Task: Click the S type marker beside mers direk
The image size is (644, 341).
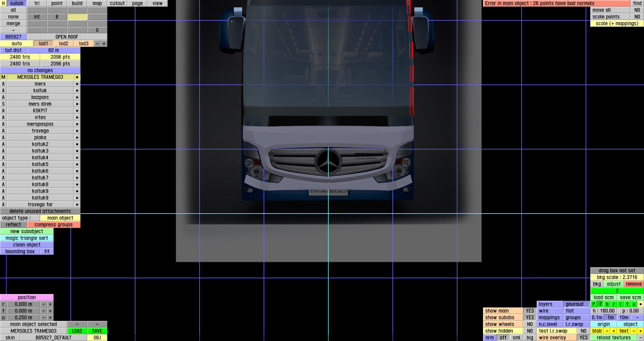Action: coord(3,104)
